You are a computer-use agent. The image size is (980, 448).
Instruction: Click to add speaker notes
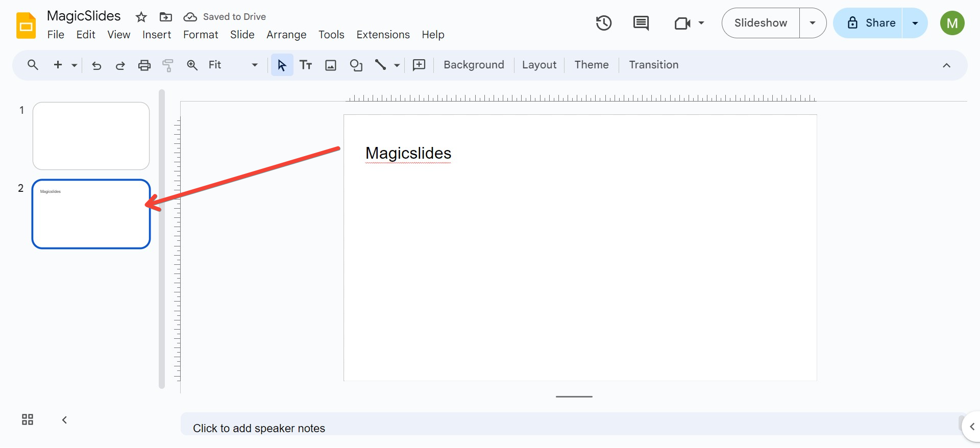(259, 428)
